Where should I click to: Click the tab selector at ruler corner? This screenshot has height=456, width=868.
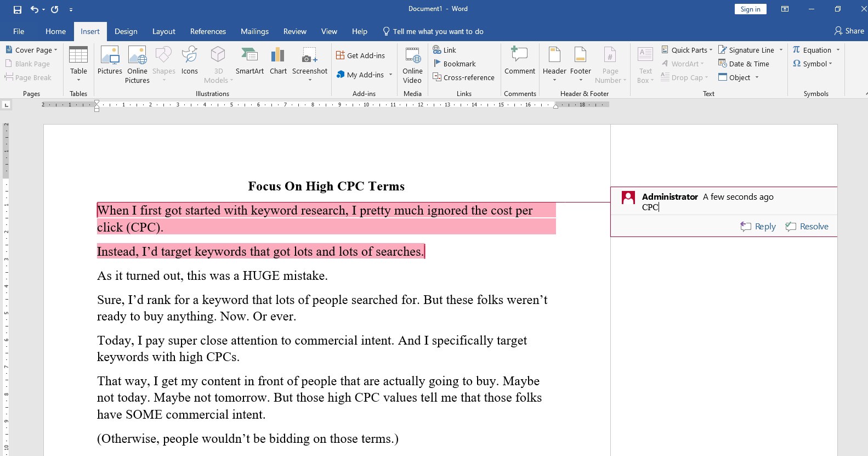[6, 104]
